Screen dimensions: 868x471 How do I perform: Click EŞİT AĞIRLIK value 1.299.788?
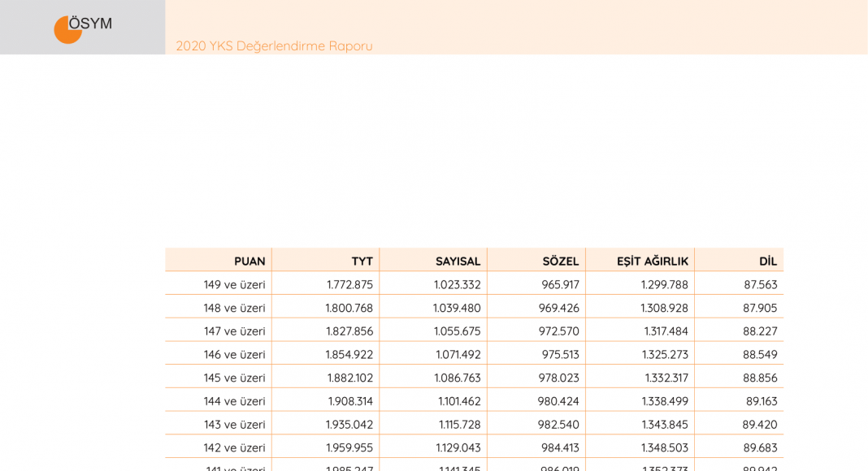click(x=664, y=285)
